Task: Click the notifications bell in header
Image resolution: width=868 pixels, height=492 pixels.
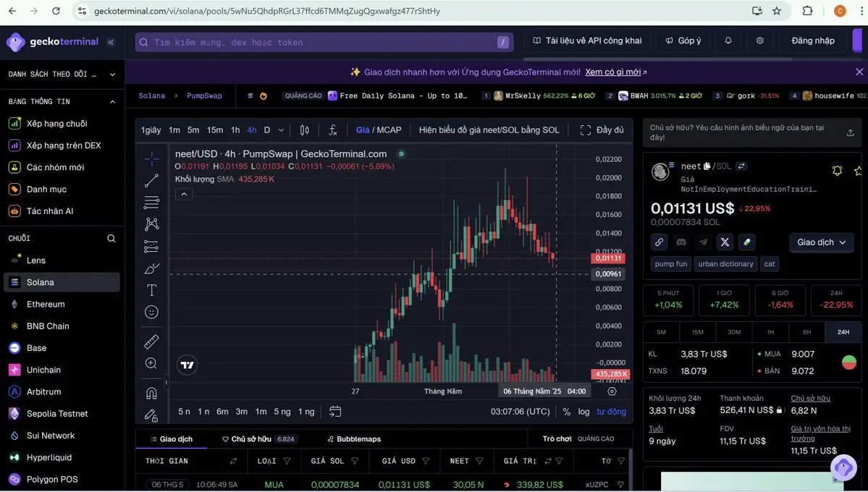Action: (x=728, y=41)
